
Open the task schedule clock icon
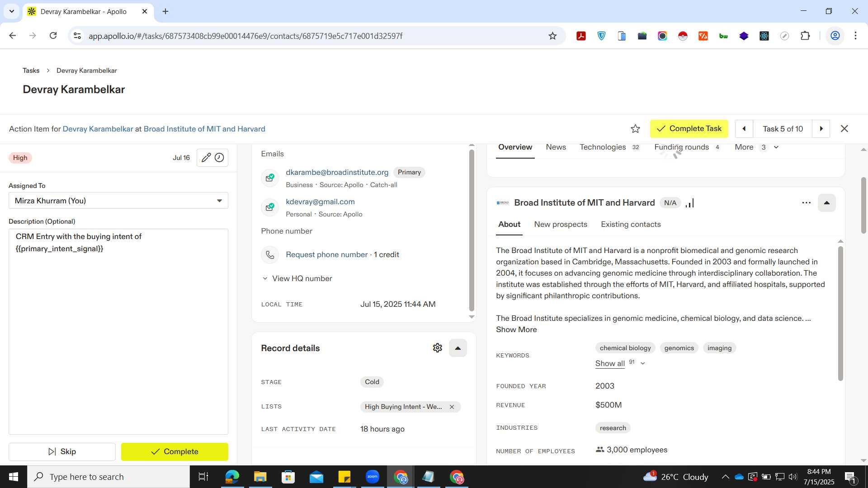point(219,158)
